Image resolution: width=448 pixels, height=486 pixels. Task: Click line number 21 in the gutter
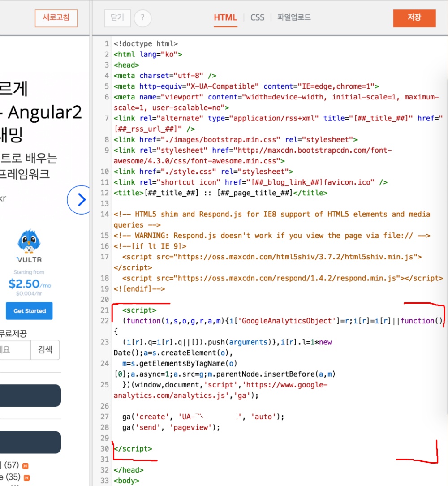pos(104,310)
